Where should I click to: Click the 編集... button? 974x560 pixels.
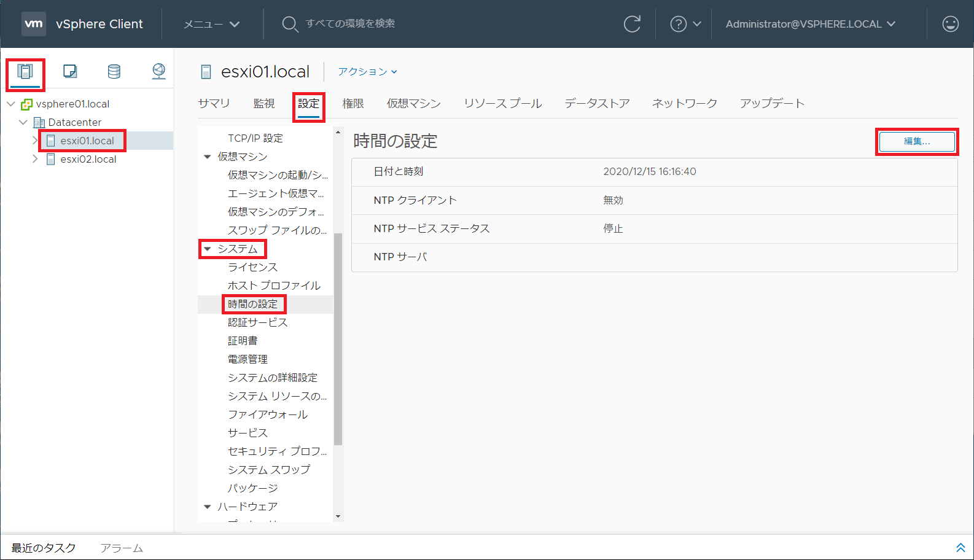click(917, 141)
